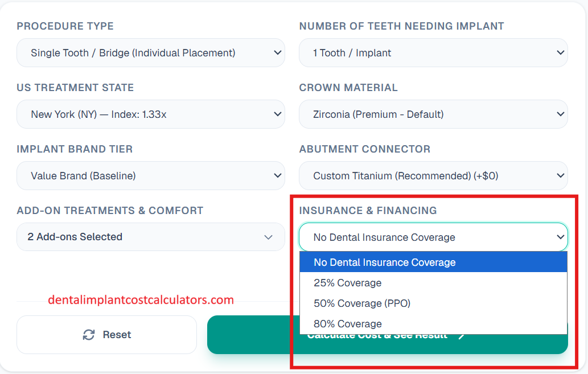
Task: Click the Reset button
Action: [x=107, y=335]
